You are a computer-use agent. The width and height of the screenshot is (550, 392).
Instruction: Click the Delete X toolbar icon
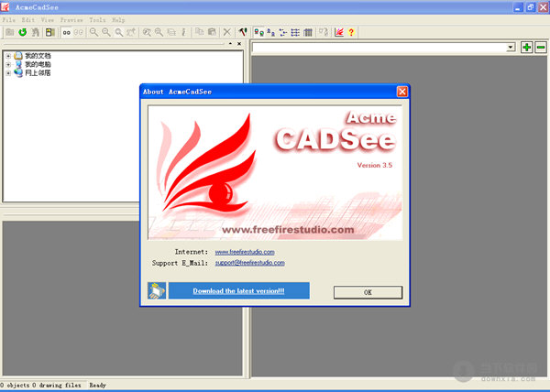tap(227, 32)
